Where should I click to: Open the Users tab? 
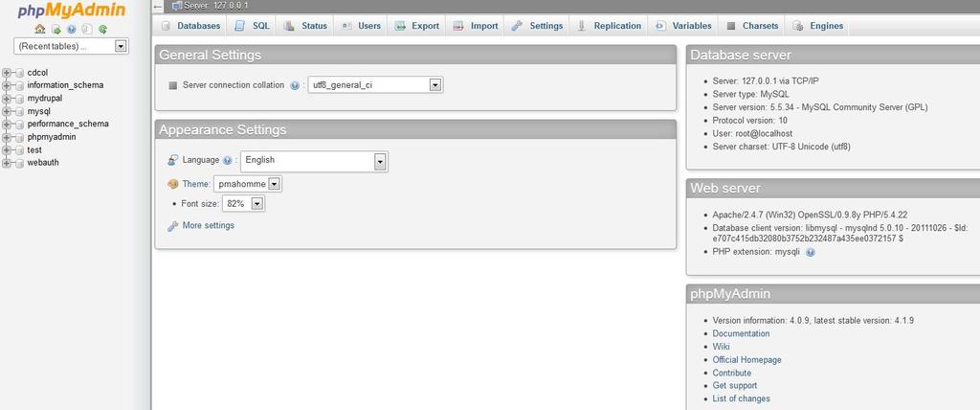click(x=362, y=26)
